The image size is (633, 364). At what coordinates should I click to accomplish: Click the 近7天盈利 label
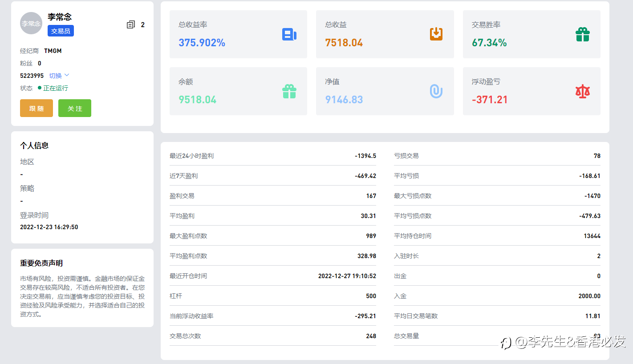pos(183,176)
